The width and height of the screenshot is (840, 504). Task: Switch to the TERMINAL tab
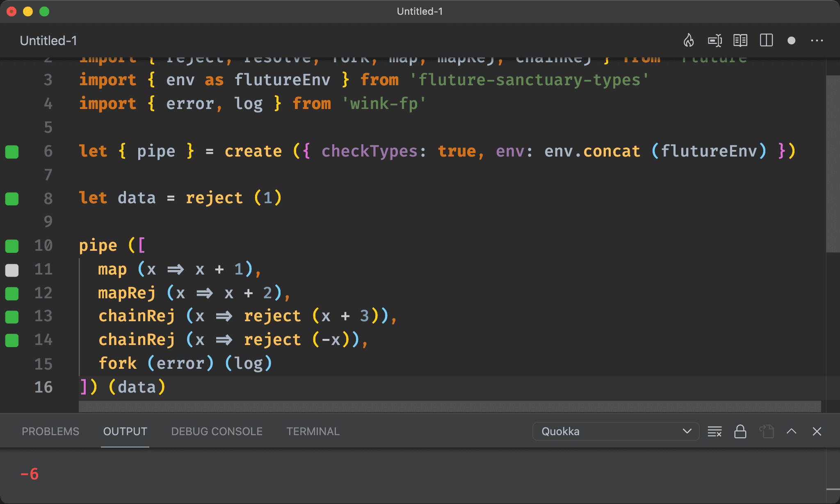[313, 431]
